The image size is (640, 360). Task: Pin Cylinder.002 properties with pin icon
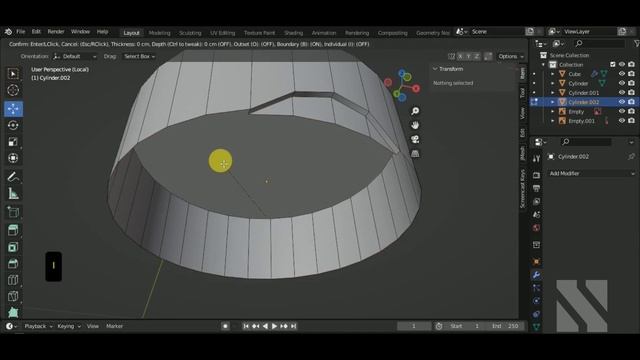tap(631, 157)
